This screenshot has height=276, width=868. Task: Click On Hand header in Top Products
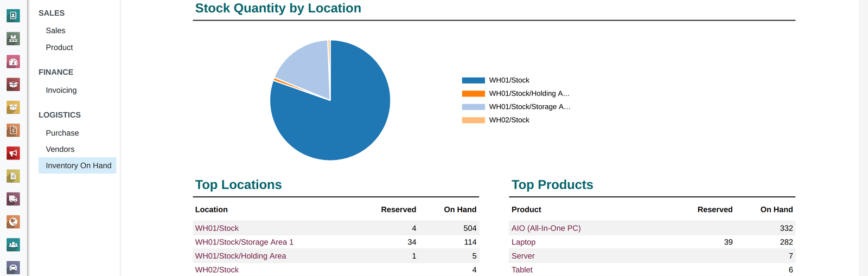click(x=777, y=210)
